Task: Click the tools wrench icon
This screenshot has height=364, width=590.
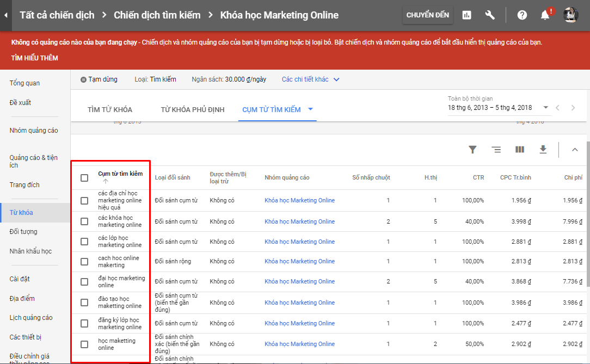Action: pos(490,15)
